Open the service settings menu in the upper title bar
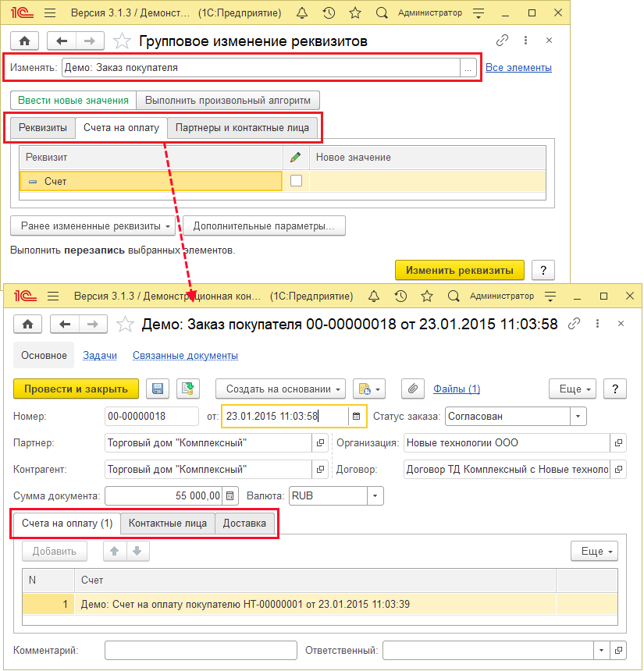This screenshot has width=644, height=671. click(479, 12)
